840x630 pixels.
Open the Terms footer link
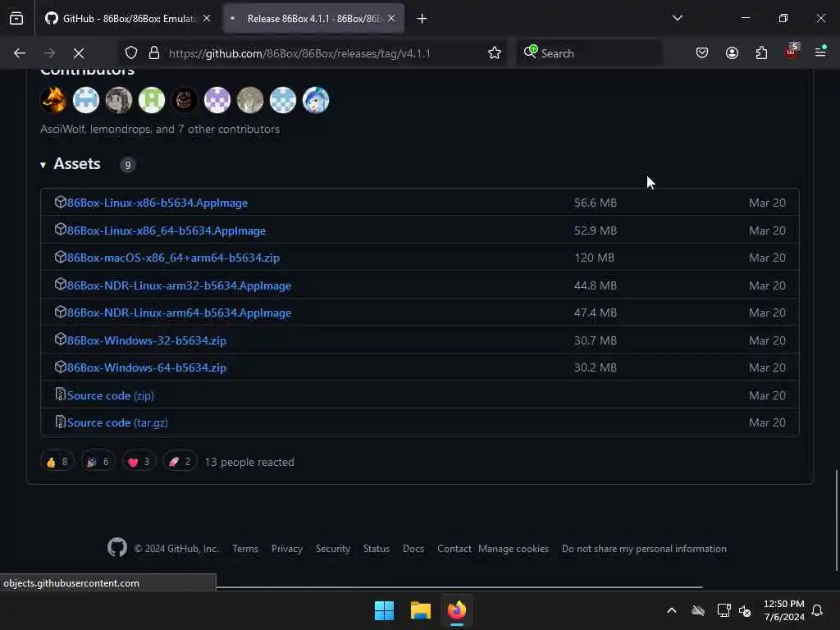coord(245,549)
